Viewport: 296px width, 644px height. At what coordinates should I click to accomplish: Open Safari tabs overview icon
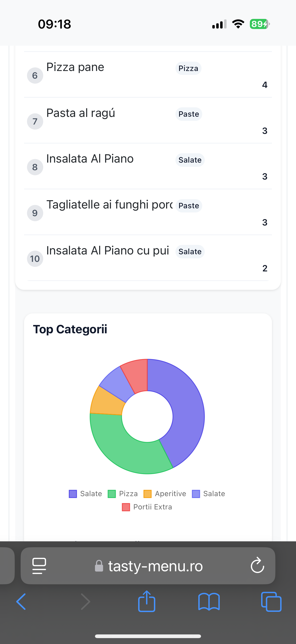[x=271, y=602]
